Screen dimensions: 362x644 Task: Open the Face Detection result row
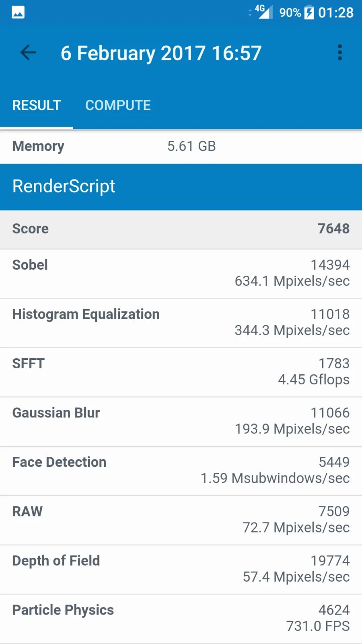click(x=181, y=471)
